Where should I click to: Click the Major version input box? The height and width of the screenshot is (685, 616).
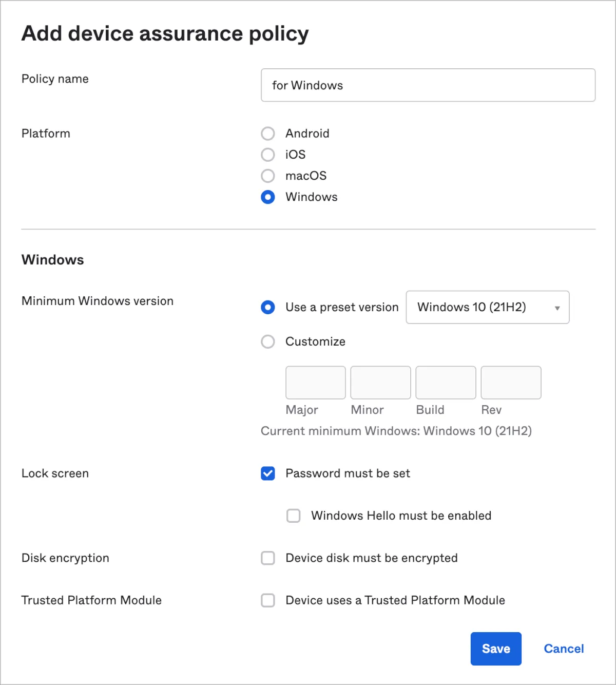point(315,383)
